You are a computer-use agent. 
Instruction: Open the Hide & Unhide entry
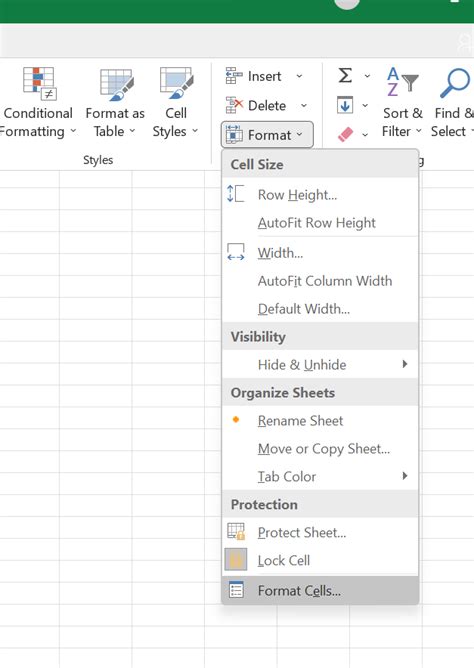320,364
